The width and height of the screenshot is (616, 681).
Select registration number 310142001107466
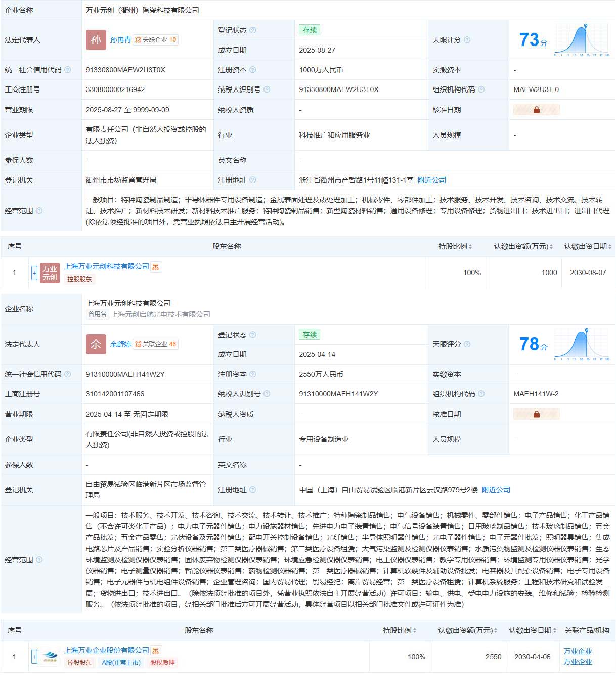point(115,394)
